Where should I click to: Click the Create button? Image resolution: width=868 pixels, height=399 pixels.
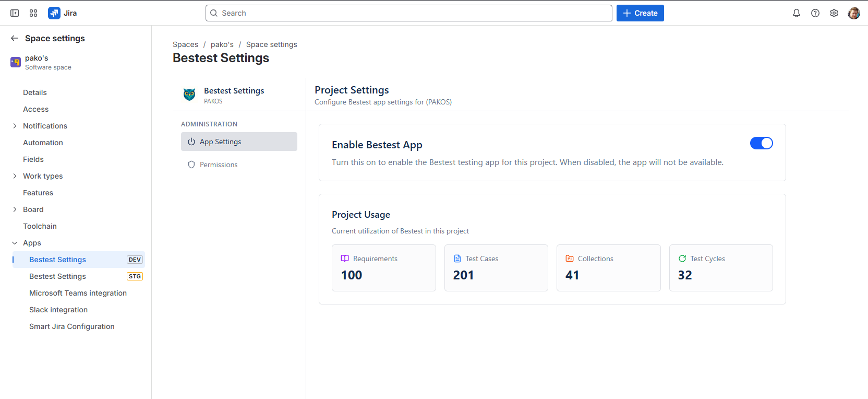pyautogui.click(x=640, y=13)
